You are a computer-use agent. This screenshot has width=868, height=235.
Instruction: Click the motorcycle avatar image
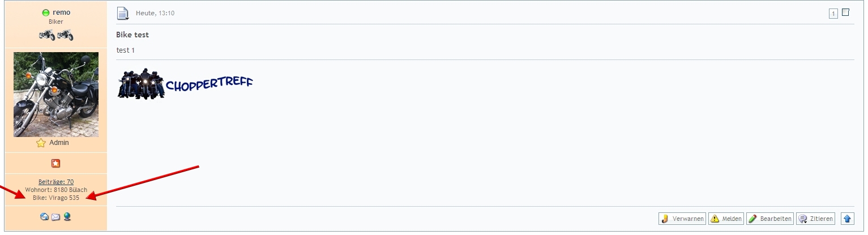click(x=56, y=95)
